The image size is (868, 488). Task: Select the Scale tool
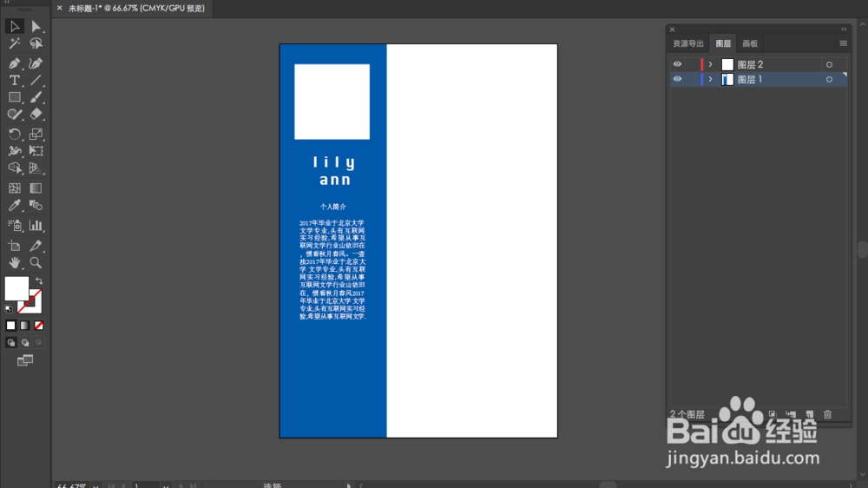tap(36, 134)
